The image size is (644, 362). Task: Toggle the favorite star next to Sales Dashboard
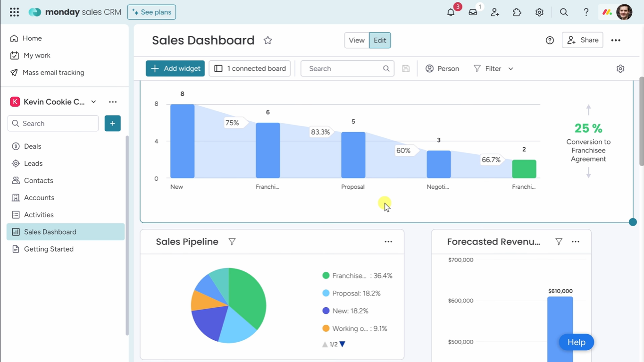(268, 40)
